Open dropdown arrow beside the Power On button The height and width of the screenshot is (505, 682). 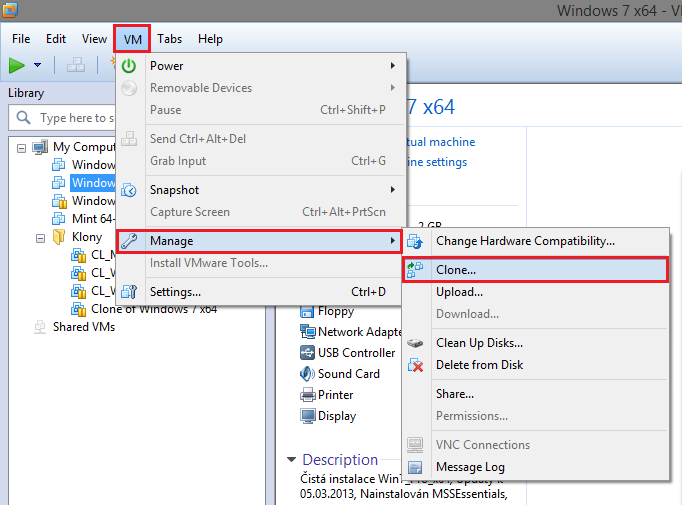tap(37, 66)
